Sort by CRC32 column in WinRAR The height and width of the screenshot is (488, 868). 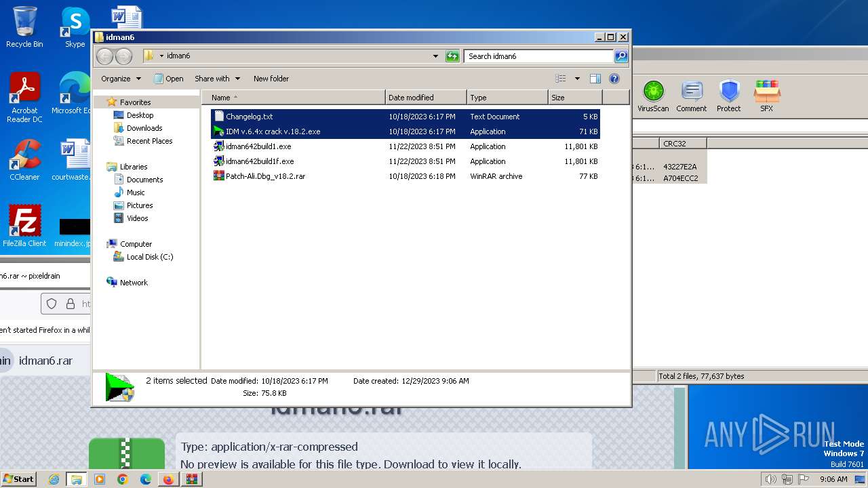pyautogui.click(x=683, y=144)
